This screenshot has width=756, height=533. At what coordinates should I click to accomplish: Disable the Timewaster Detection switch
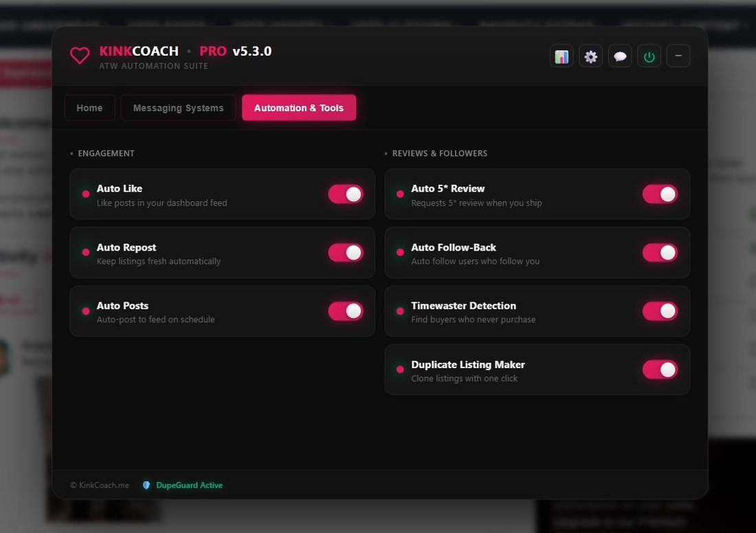pos(660,311)
